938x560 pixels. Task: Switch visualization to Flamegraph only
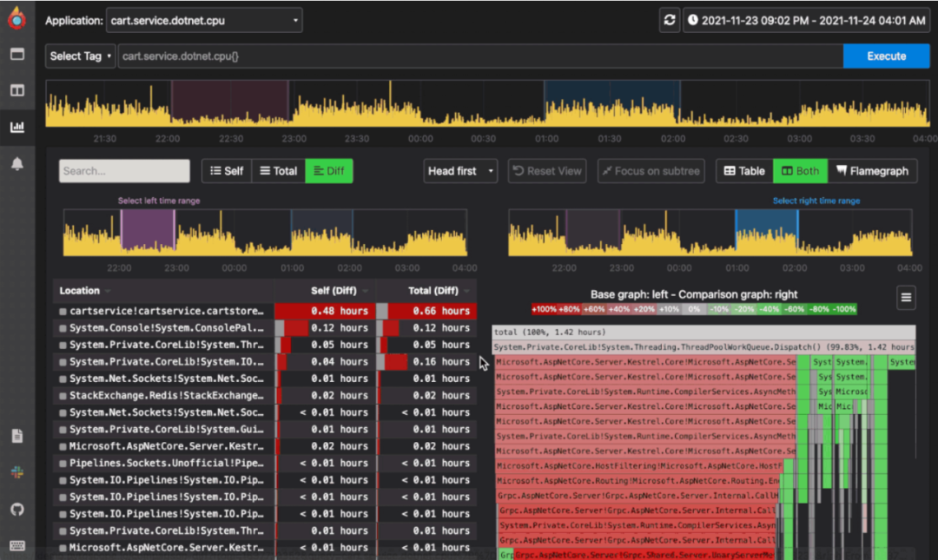[x=873, y=170]
